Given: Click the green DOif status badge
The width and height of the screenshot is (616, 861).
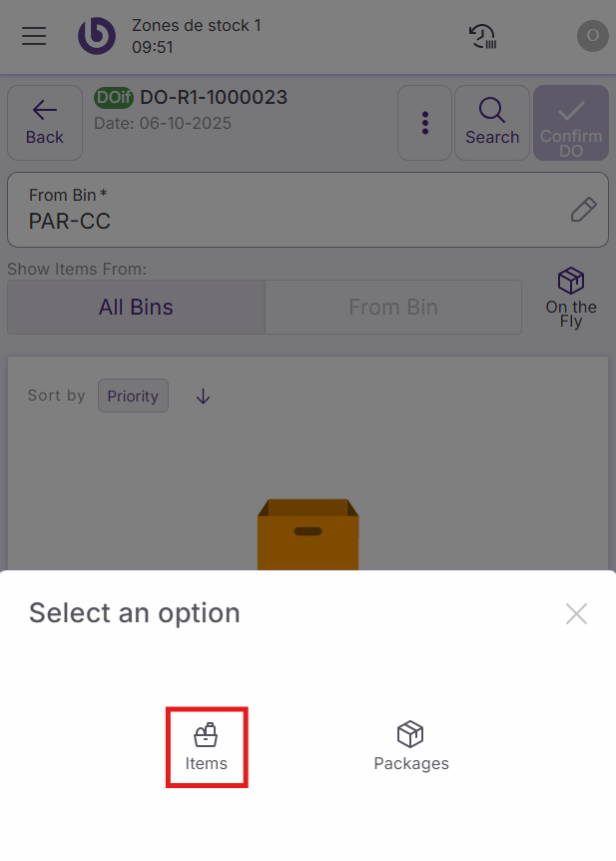Looking at the screenshot, I should click(115, 98).
